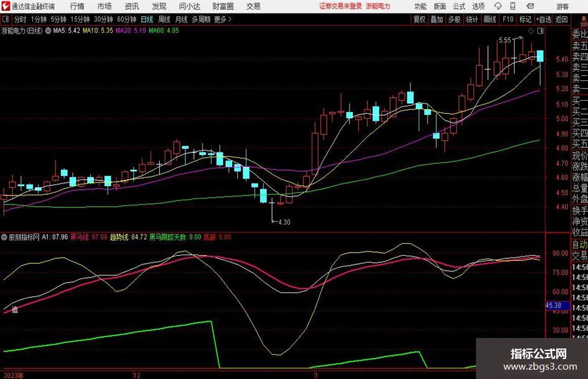Click the 2023年 date axis label

[x=14, y=375]
